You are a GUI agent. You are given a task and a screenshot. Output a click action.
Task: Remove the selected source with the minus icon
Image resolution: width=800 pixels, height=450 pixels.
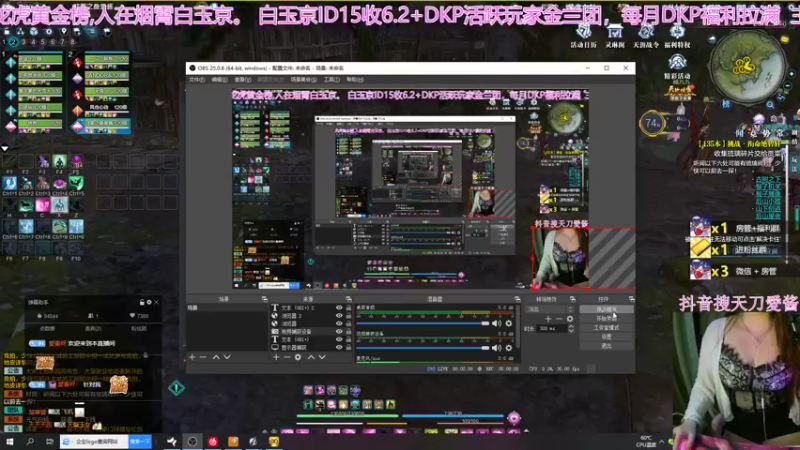click(x=287, y=357)
